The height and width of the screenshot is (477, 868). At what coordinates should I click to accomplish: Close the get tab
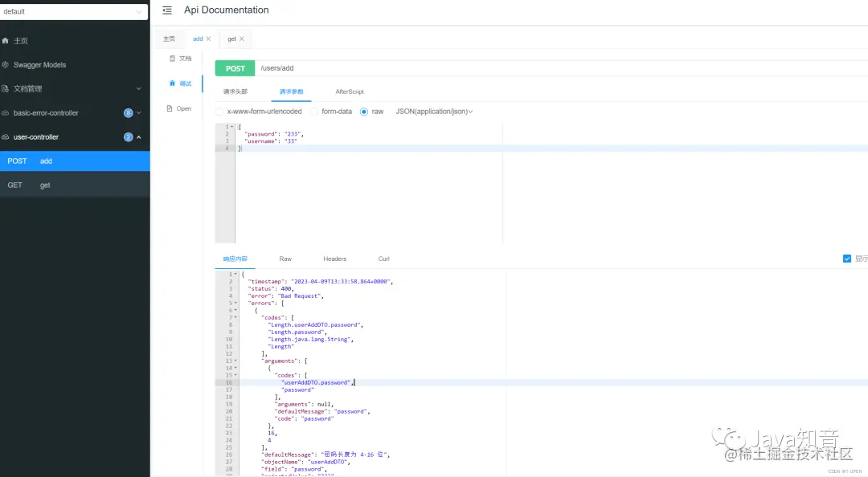pyautogui.click(x=242, y=39)
